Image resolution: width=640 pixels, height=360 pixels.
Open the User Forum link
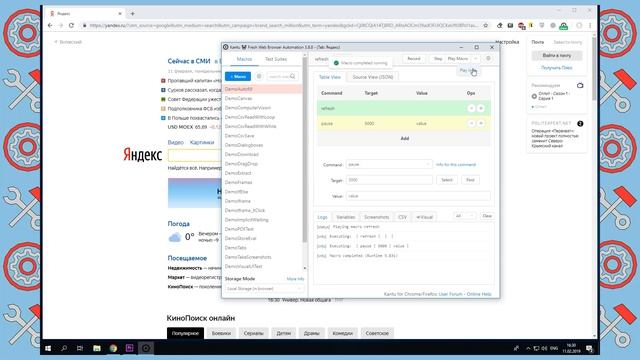(x=451, y=294)
